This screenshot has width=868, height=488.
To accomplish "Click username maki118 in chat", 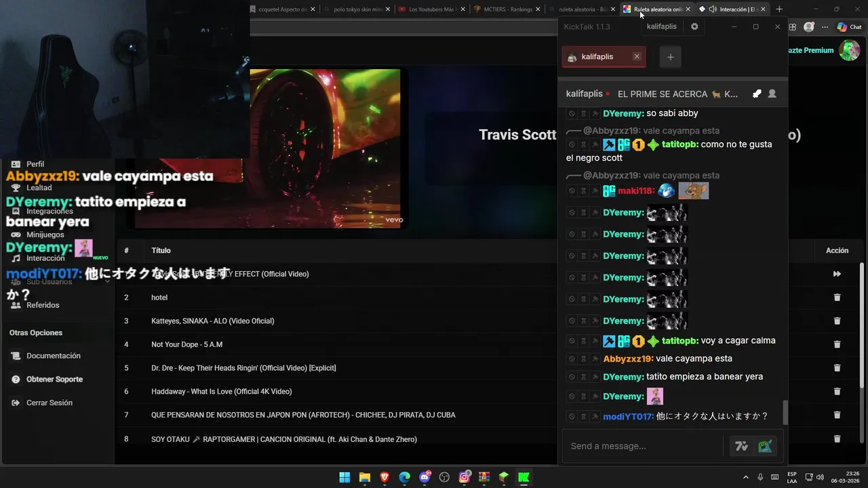I will (636, 191).
